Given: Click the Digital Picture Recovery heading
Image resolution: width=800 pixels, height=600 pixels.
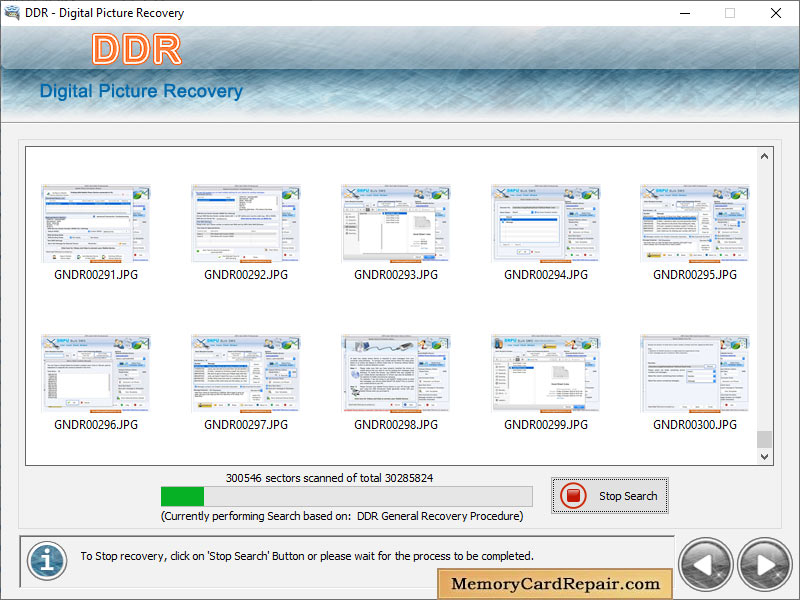Looking at the screenshot, I should pyautogui.click(x=141, y=91).
